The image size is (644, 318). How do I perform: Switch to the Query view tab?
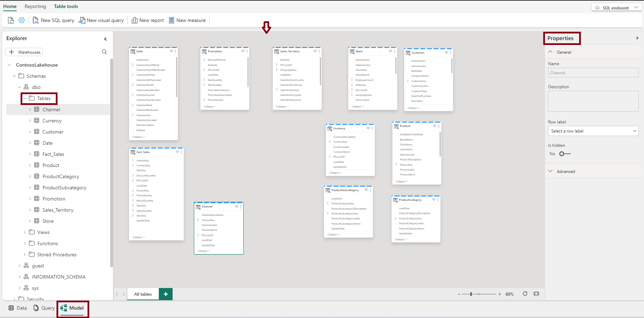(44, 308)
